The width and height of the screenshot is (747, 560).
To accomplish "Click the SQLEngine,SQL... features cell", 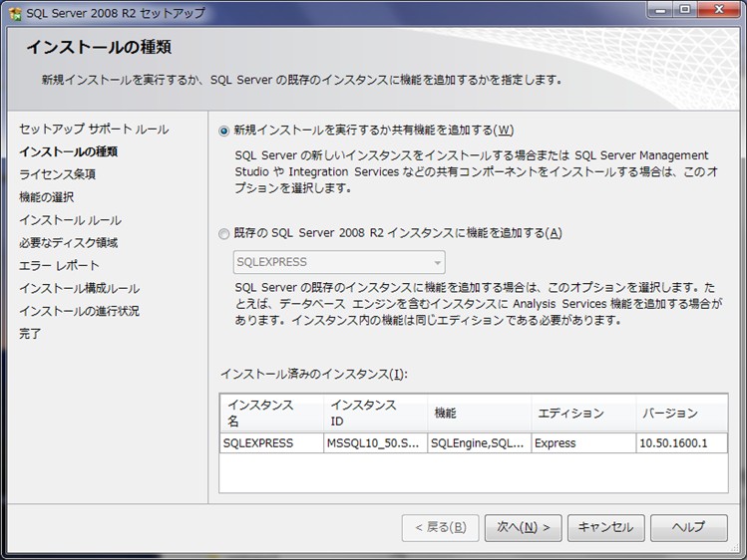I will click(480, 443).
